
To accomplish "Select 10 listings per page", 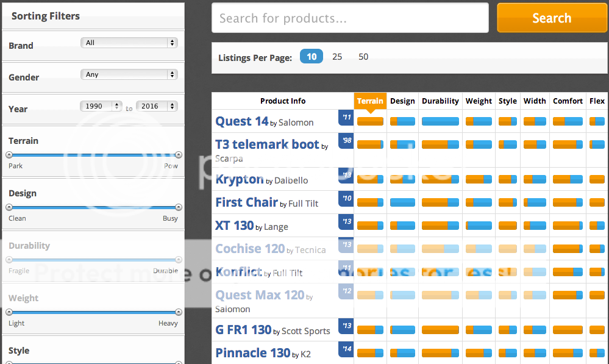I will (x=312, y=57).
